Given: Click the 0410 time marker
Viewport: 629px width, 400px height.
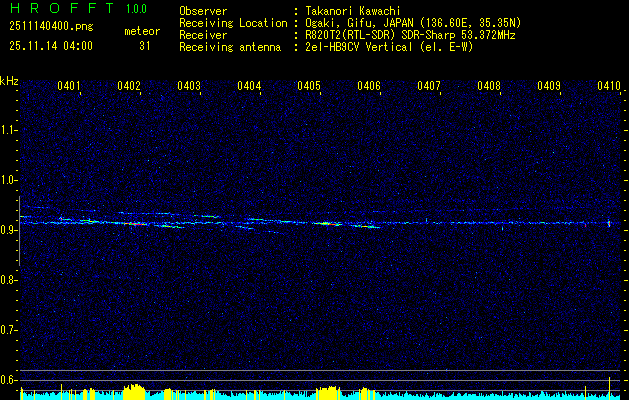Looking at the screenshot, I should tap(609, 87).
